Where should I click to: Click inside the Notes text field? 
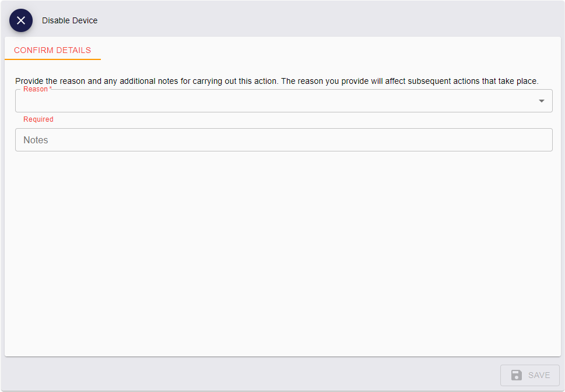pyautogui.click(x=283, y=140)
